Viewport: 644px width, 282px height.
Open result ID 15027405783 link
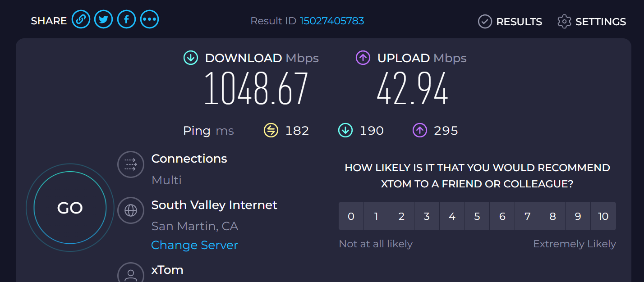tap(332, 21)
